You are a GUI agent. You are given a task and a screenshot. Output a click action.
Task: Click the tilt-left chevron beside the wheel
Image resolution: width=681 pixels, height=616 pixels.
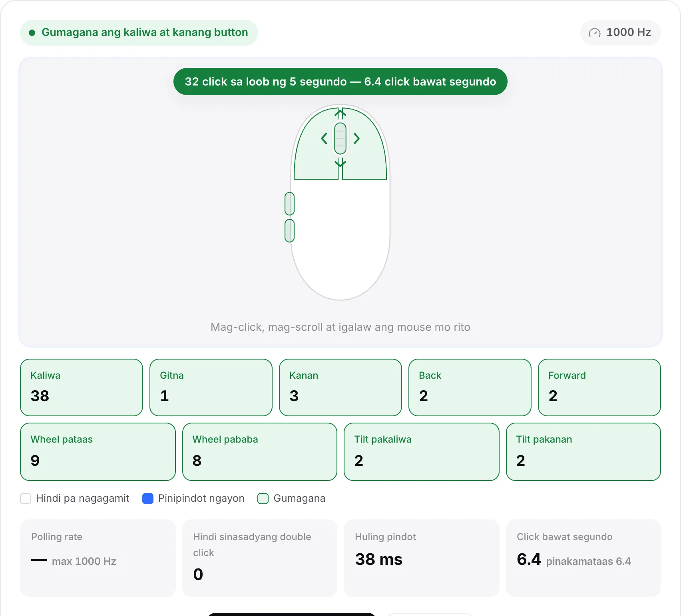324,139
